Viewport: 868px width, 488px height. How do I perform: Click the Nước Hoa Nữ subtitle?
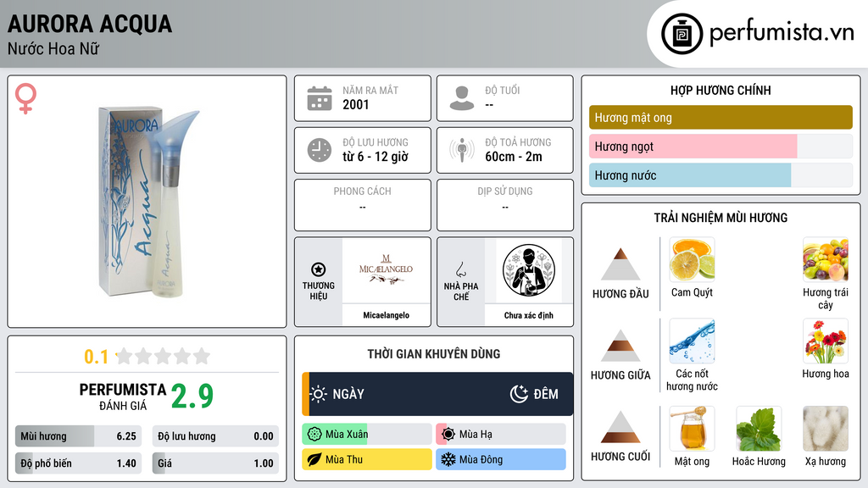coord(53,48)
